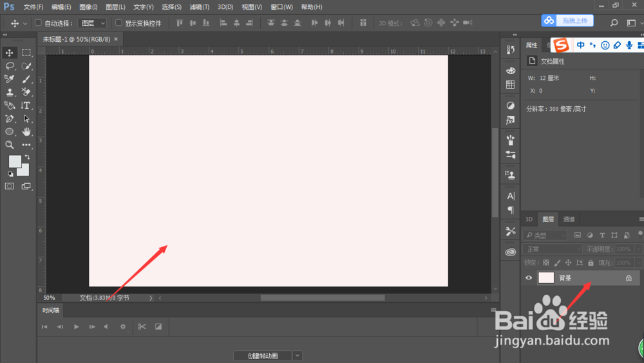The image size is (644, 363).
Task: Open the Timeline panel menu
Action: (493, 310)
